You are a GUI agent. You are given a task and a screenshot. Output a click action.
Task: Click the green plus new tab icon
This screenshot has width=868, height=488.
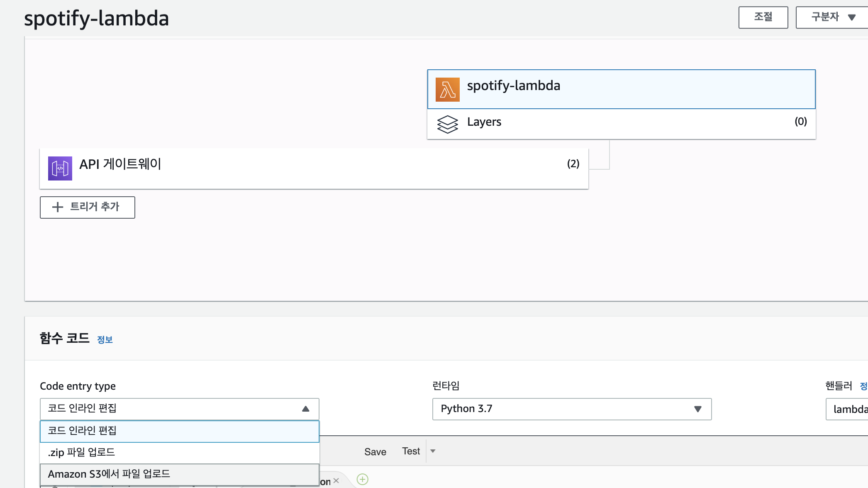tap(362, 479)
